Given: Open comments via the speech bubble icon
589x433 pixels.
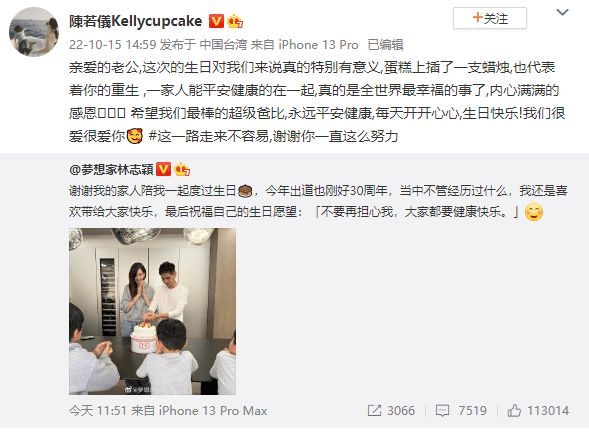Looking at the screenshot, I should tap(442, 410).
